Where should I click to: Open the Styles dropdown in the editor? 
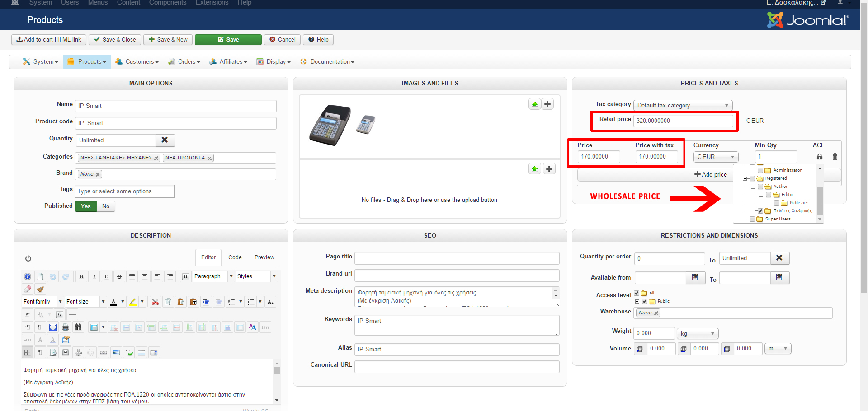pos(256,276)
